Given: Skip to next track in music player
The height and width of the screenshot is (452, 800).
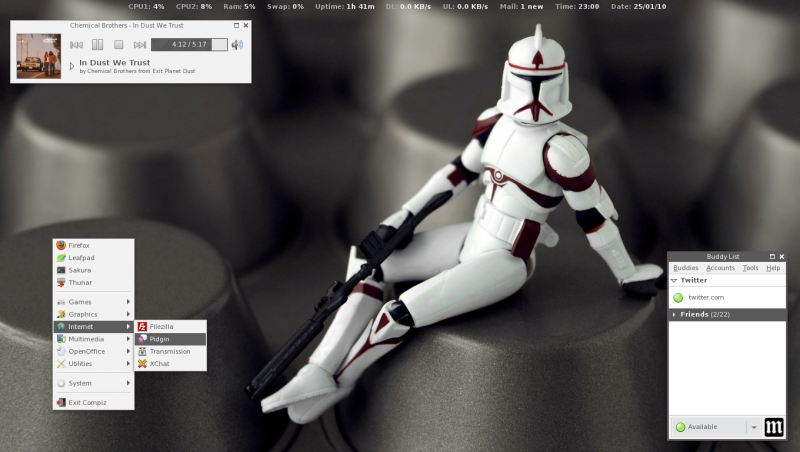Looking at the screenshot, I should pyautogui.click(x=140, y=45).
